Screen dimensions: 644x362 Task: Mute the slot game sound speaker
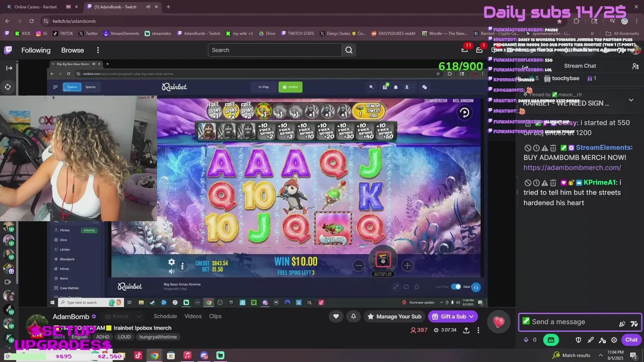point(172,271)
